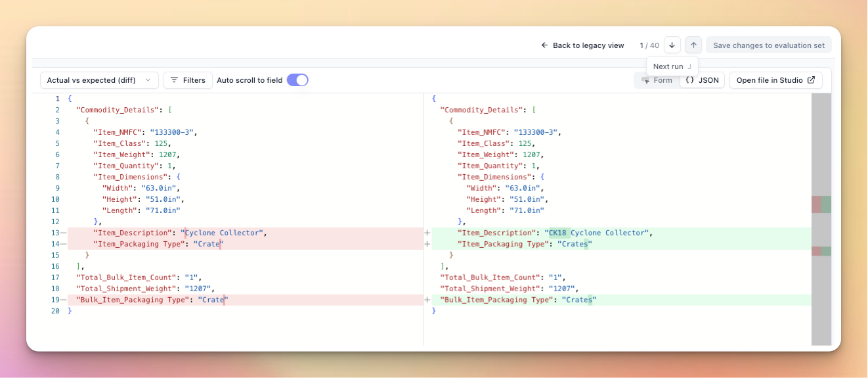Click the 1 / 40 run counter
This screenshot has height=378, width=868.
(x=649, y=45)
